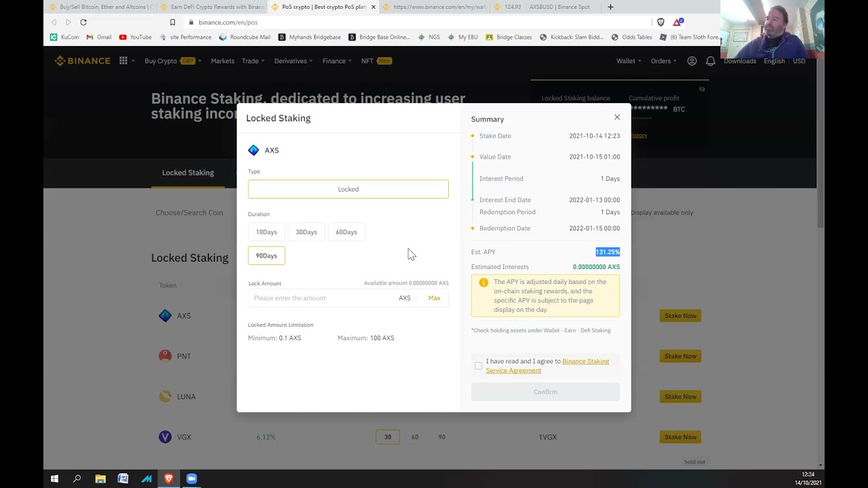Image resolution: width=868 pixels, height=488 pixels.
Task: Open Windows taskbar search
Action: click(x=77, y=479)
